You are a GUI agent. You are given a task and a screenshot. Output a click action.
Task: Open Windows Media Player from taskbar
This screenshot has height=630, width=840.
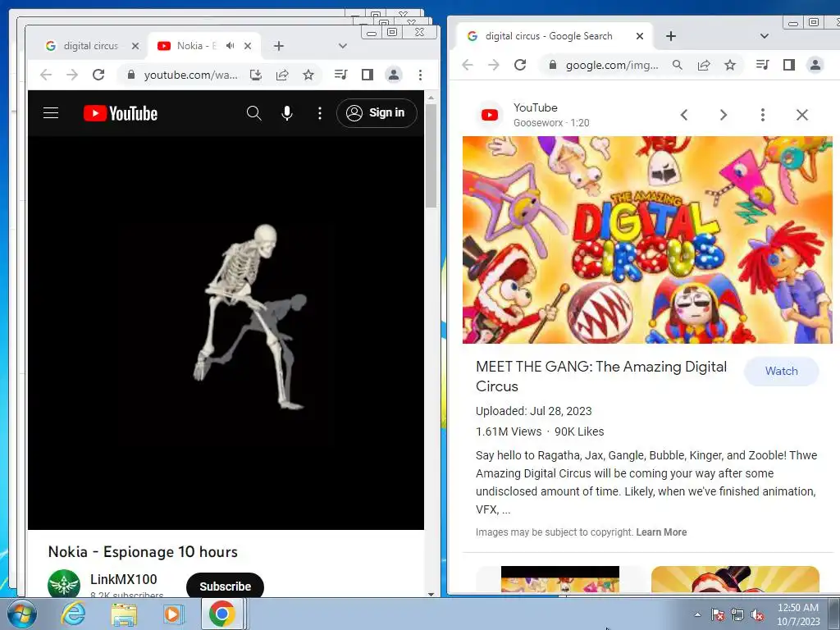(172, 614)
